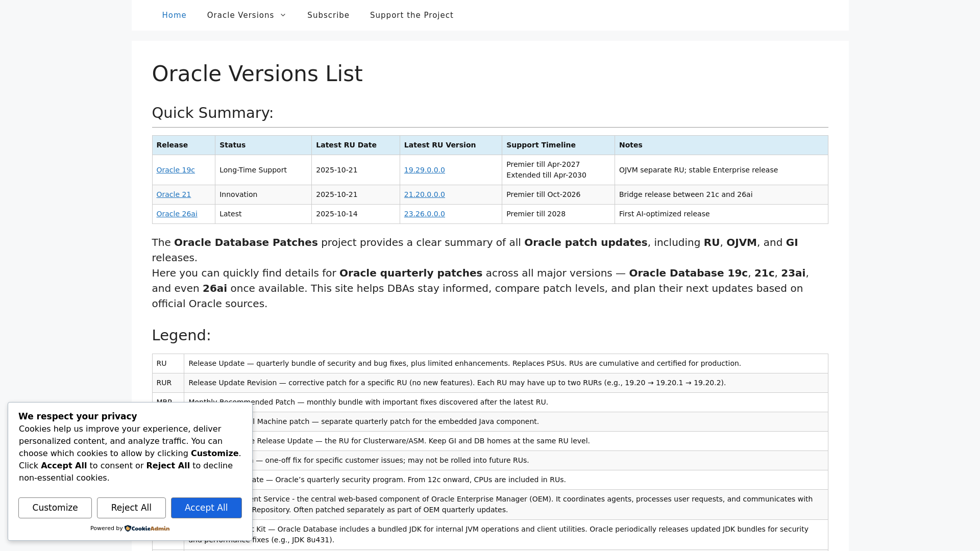This screenshot has width=980, height=551.
Task: Follow the 19.29.0.0.0 version link
Action: tap(424, 170)
